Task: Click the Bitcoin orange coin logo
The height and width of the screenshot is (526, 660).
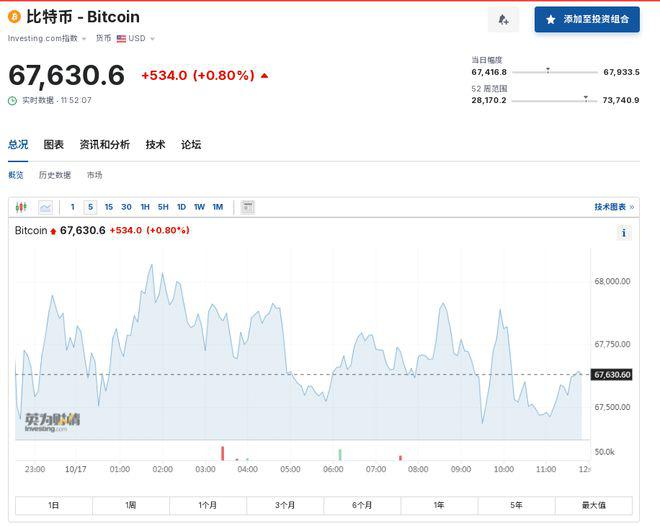Action: (x=14, y=17)
